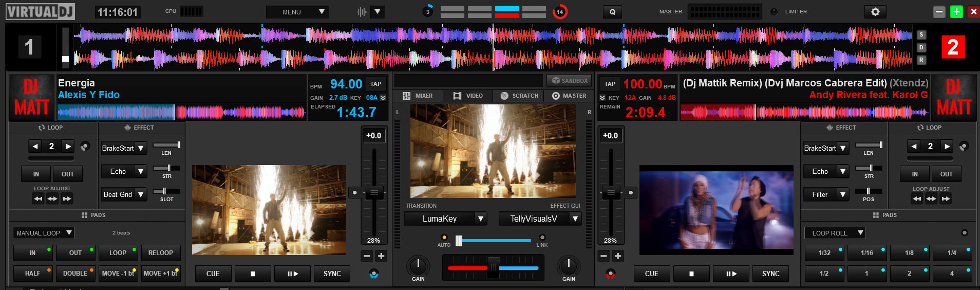Viewport: 980px width, 290px height.
Task: Click left deck loop adjust shrink arrows
Action: (52, 198)
